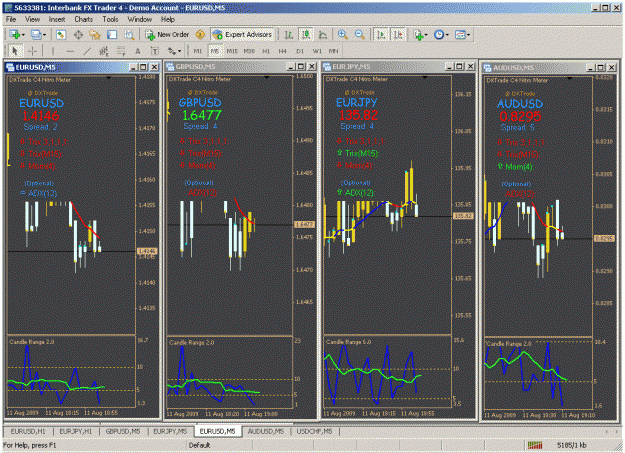Open the File menu
This screenshot has width=625, height=453.
[11, 19]
